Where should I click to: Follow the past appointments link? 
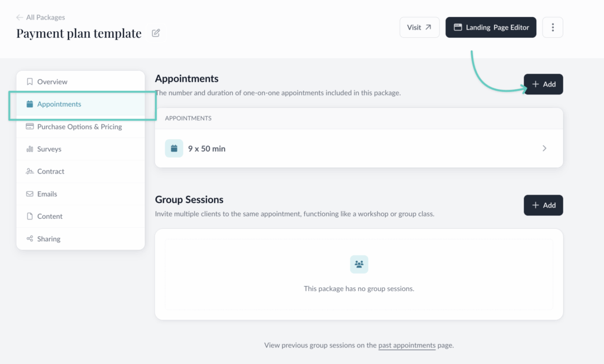pos(407,345)
